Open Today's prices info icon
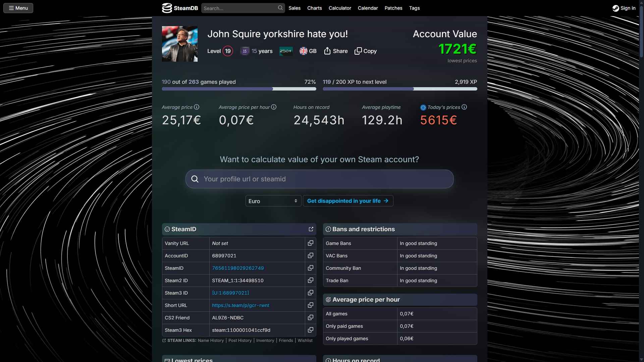The height and width of the screenshot is (362, 644). tap(464, 107)
